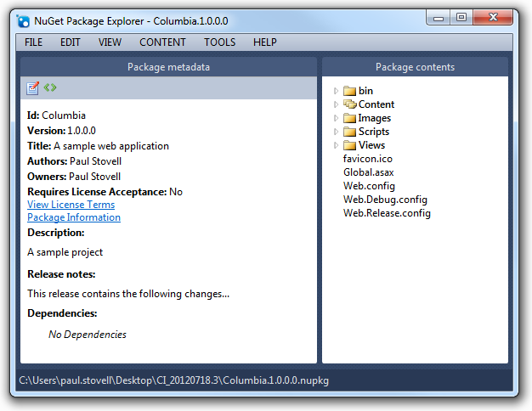Image resolution: width=532 pixels, height=411 pixels.
Task: Click the Description: heading
Action: point(55,233)
